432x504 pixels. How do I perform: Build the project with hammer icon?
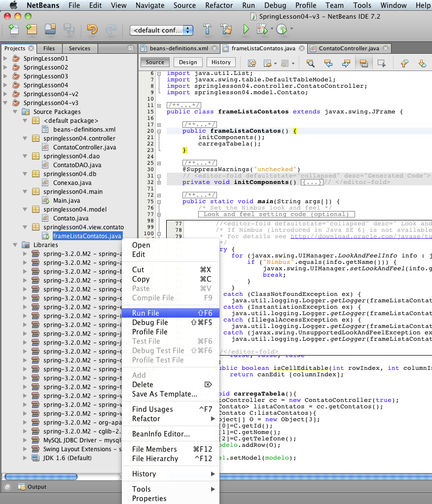pos(208,30)
